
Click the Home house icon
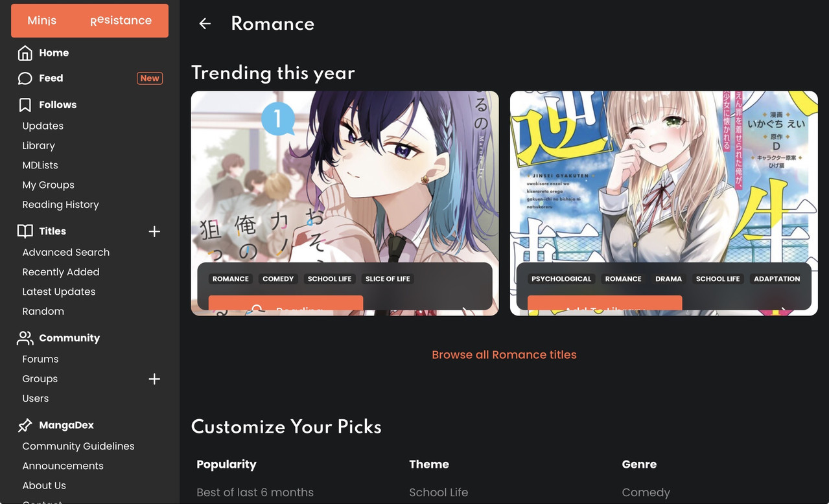pos(25,52)
